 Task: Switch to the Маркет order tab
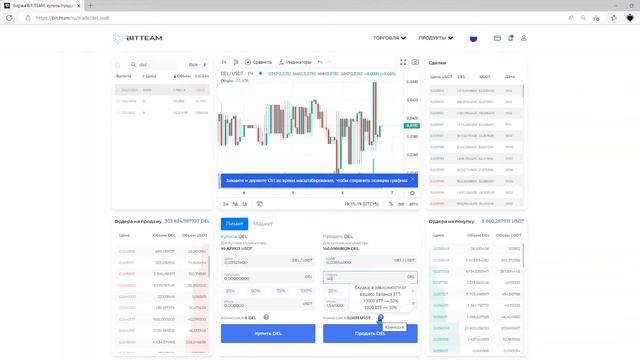click(262, 224)
